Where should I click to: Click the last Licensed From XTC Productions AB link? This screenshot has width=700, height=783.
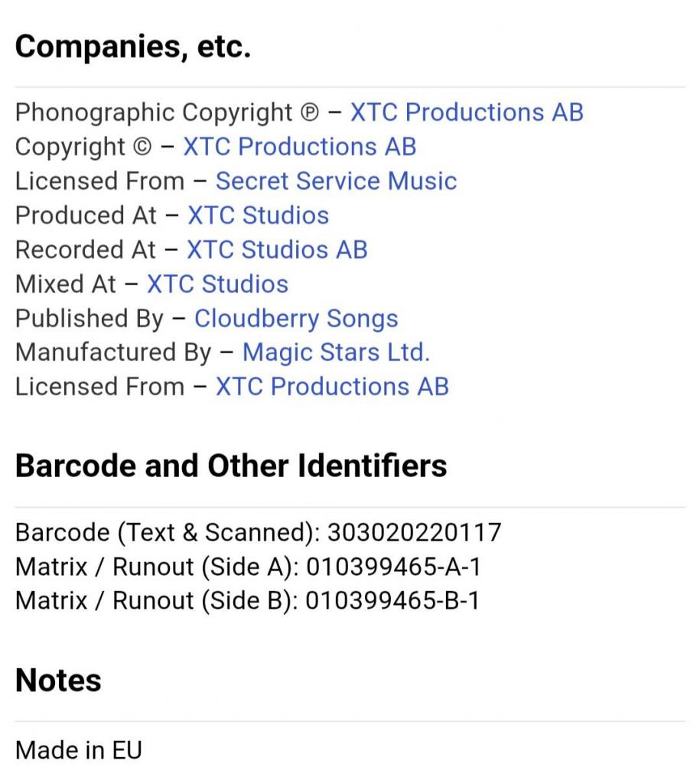[x=332, y=387]
